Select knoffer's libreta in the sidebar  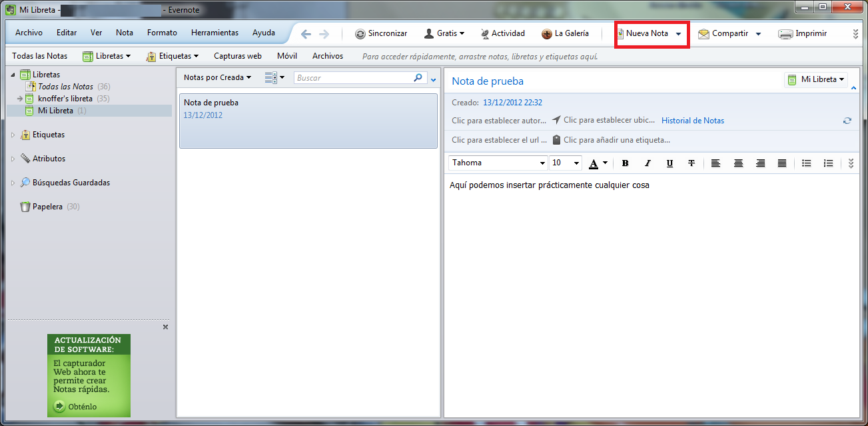(x=65, y=99)
